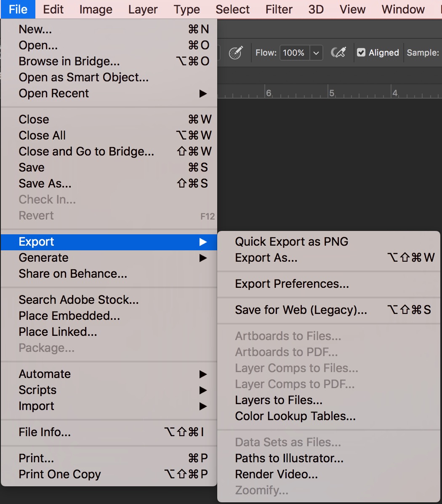Choose Place Embedded...
The width and height of the screenshot is (442, 504).
click(109, 316)
